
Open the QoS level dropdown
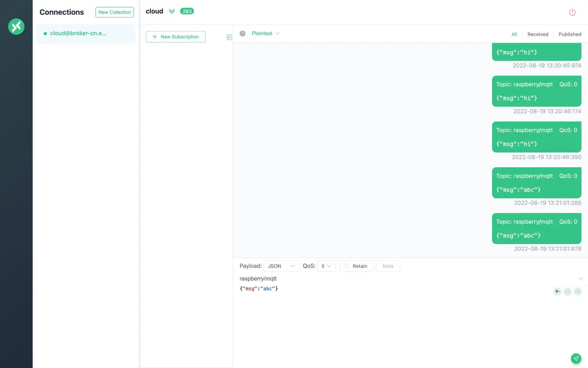326,266
